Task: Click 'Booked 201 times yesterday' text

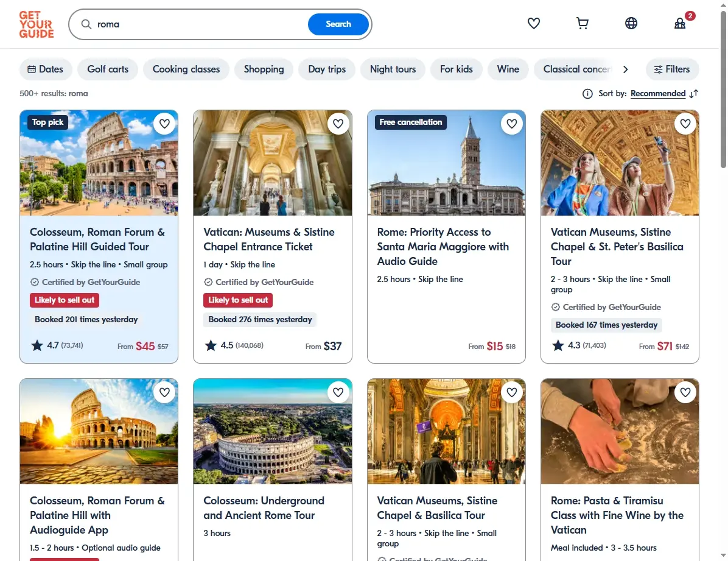Action: click(86, 319)
